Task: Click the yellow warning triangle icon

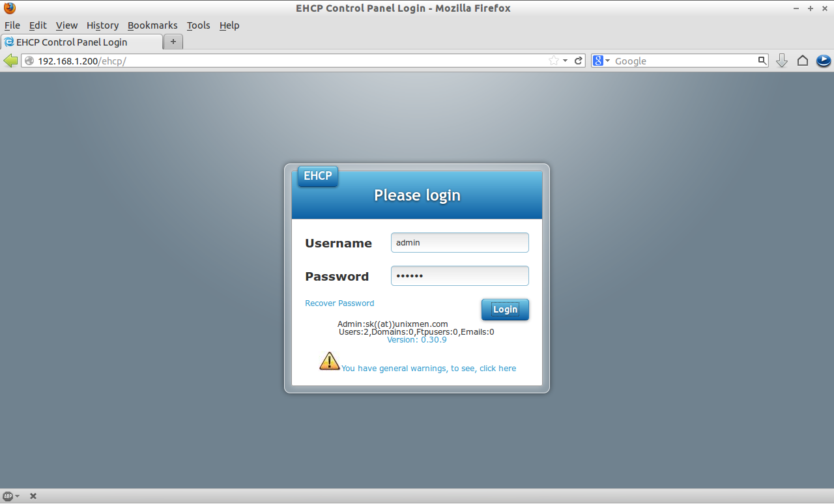Action: [330, 361]
